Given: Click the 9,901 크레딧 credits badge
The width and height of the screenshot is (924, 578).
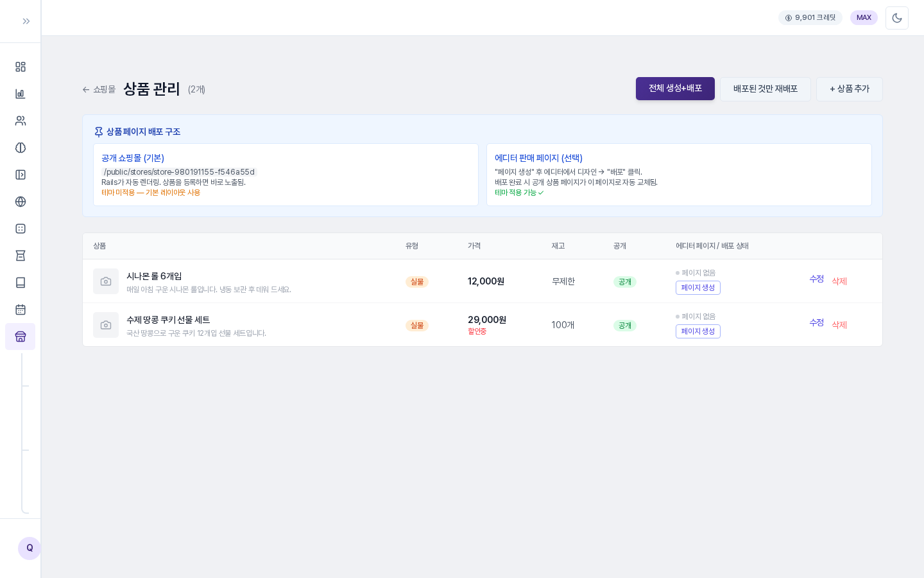Looking at the screenshot, I should [x=810, y=18].
